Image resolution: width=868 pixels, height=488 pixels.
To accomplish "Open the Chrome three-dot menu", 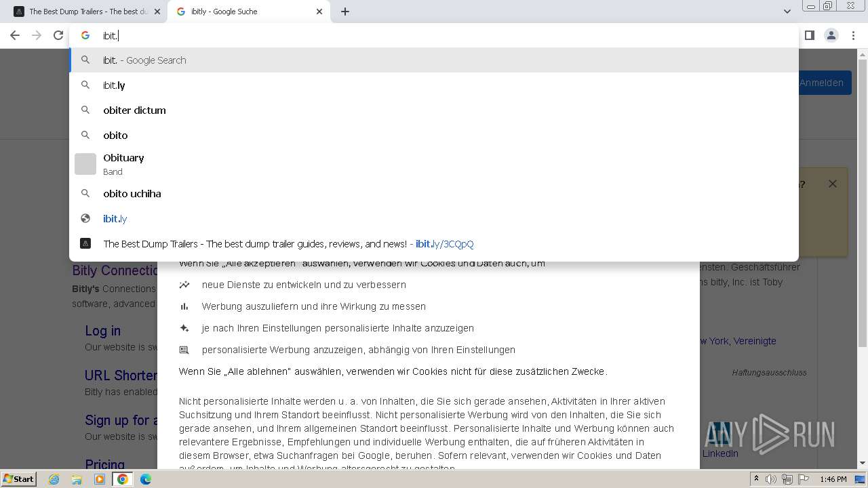I will click(x=853, y=35).
